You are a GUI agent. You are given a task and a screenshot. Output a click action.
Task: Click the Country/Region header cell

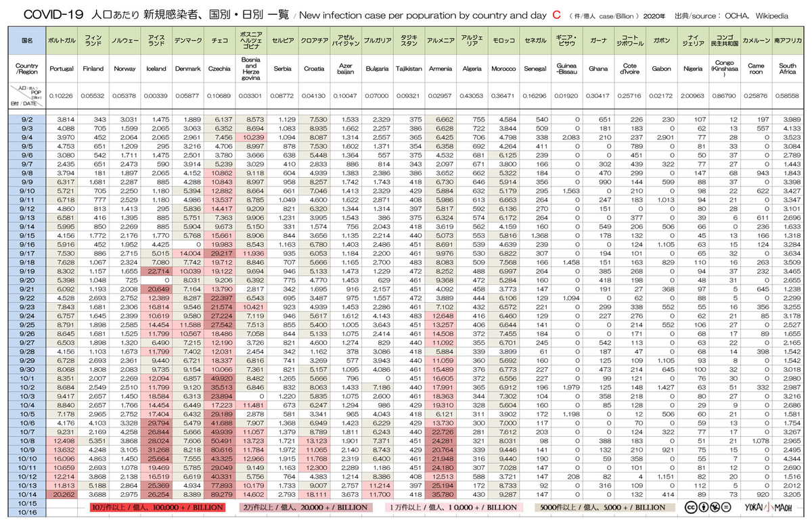[27, 69]
